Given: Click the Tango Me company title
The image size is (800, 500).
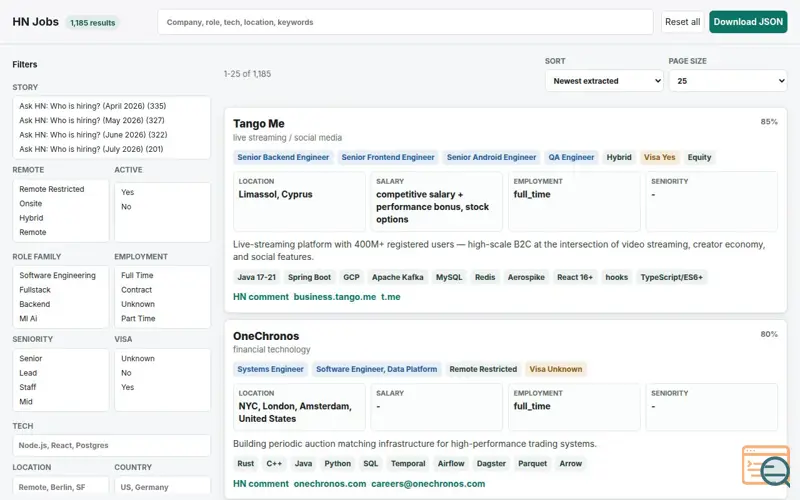Looking at the screenshot, I should [x=259, y=123].
